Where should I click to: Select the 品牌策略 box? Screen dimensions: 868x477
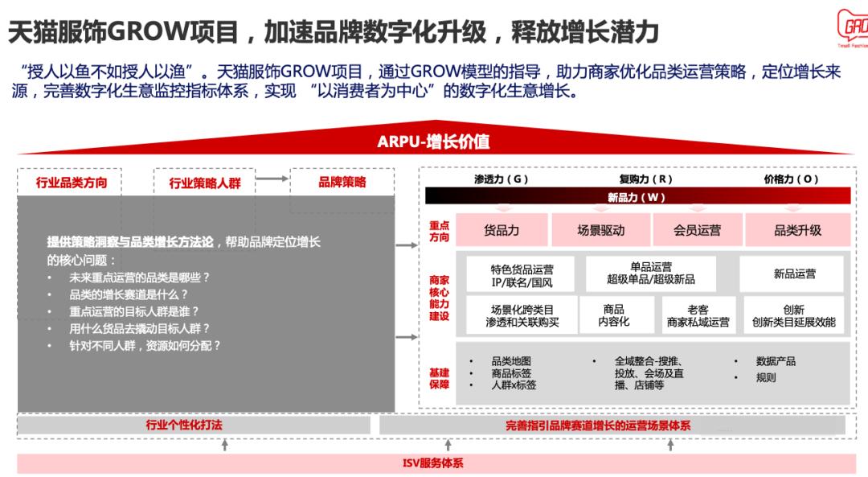point(342,183)
